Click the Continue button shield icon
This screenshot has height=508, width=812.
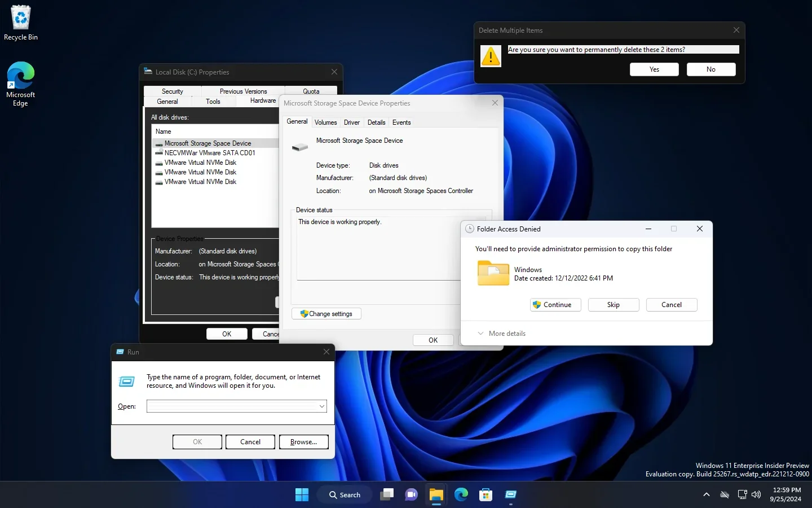[x=537, y=305]
